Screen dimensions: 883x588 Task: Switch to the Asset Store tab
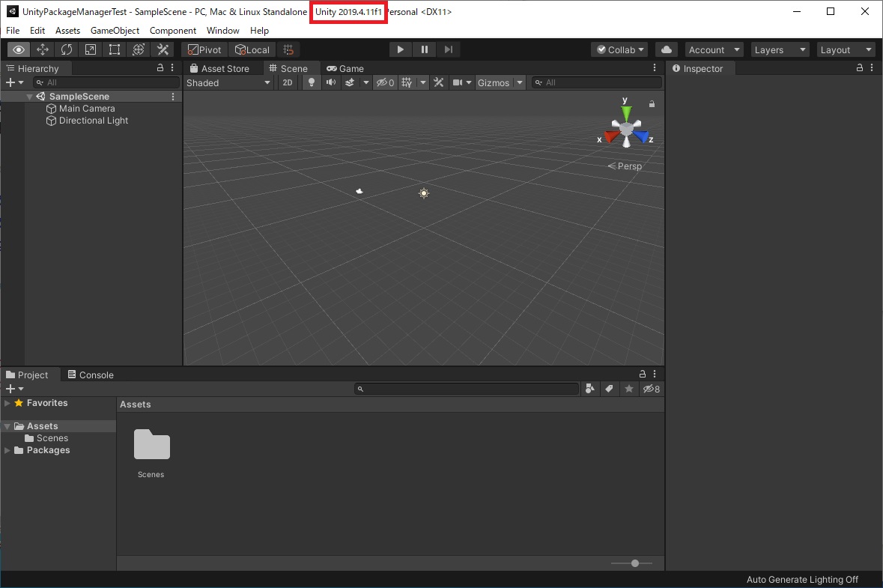(x=219, y=68)
